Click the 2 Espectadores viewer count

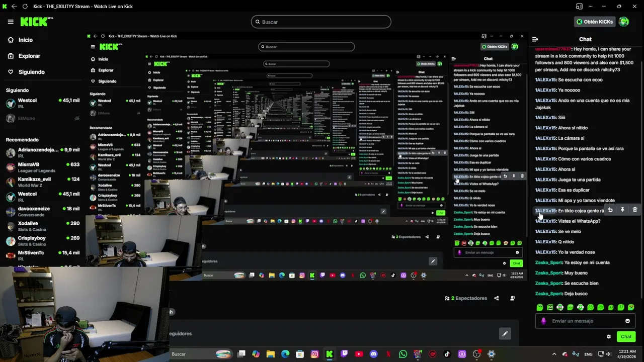[466, 298]
